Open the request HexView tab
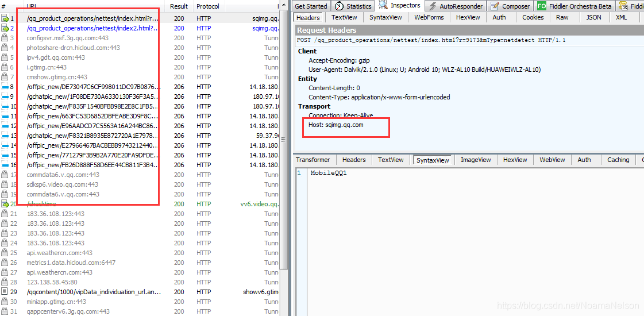Image resolution: width=644 pixels, height=316 pixels. [x=468, y=17]
